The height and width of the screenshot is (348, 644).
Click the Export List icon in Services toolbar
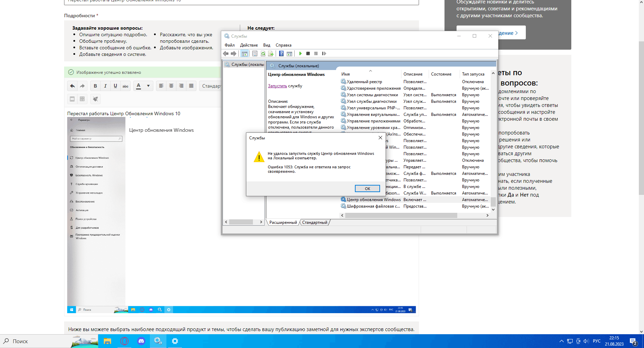pyautogui.click(x=271, y=53)
